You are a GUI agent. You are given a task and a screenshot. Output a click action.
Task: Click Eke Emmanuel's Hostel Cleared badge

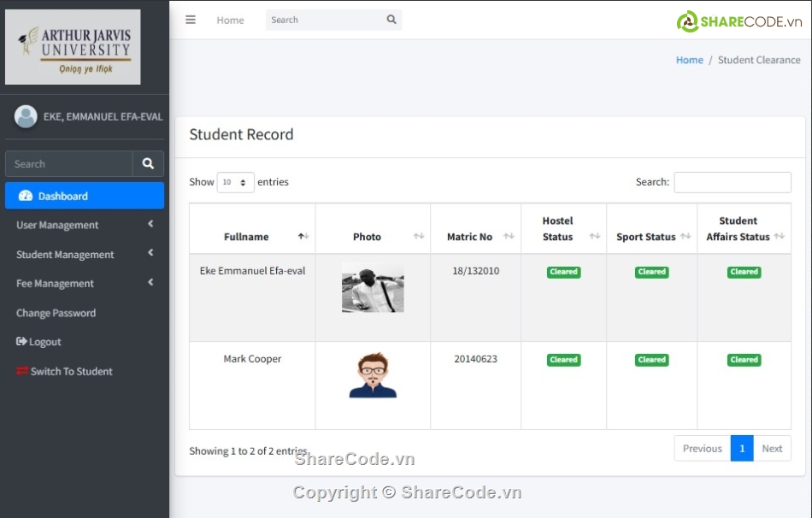[563, 272]
